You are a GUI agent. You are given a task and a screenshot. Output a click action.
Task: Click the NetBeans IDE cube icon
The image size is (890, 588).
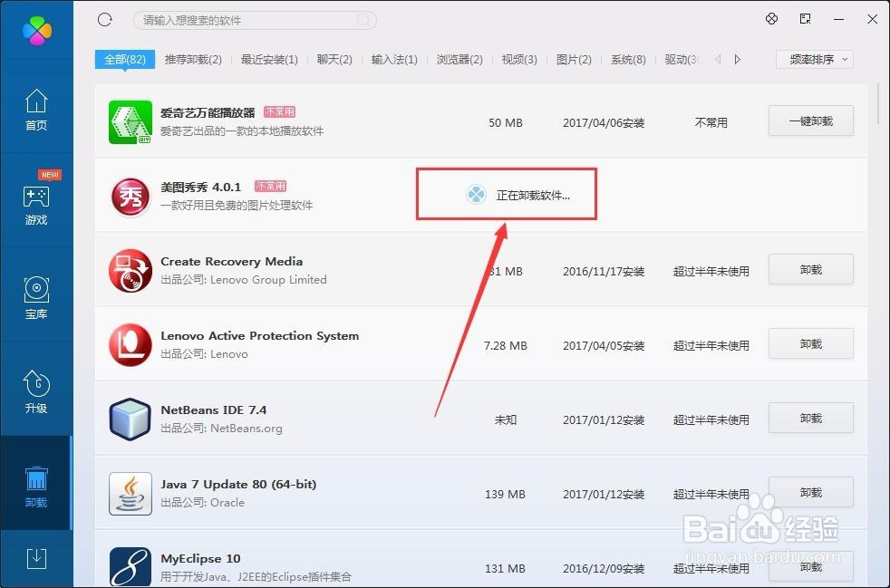(131, 419)
